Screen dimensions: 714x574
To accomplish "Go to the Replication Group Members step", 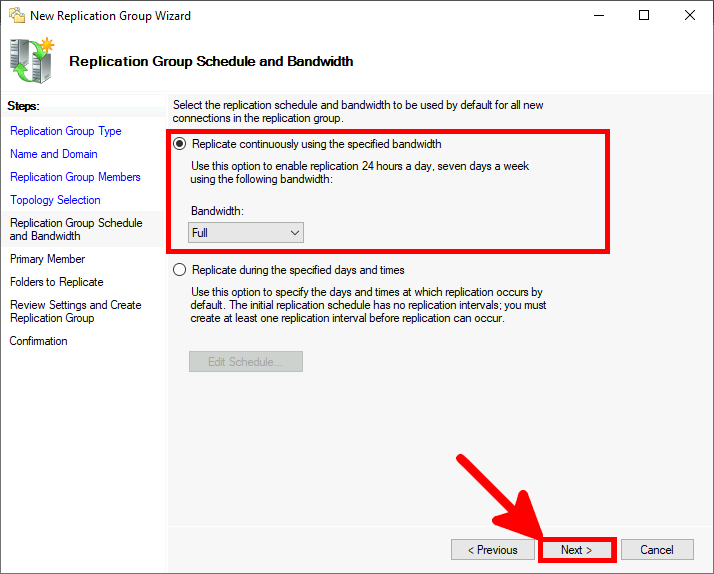I will (x=75, y=177).
